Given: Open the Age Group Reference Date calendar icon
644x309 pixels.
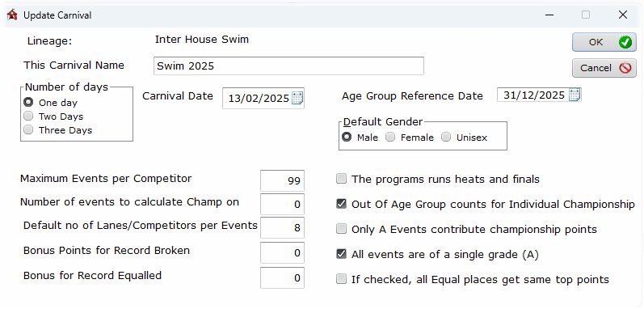Looking at the screenshot, I should tap(575, 95).
